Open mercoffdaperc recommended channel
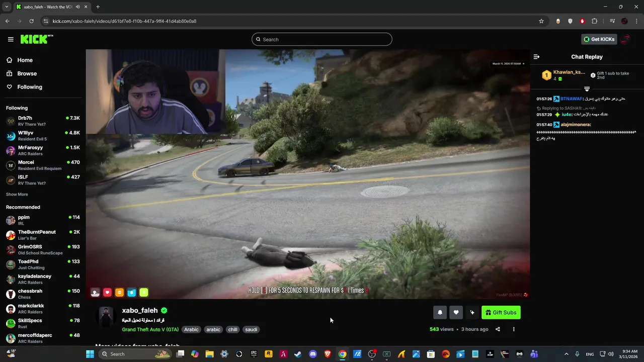Screen dimensions: 644x362 pyautogui.click(x=43, y=338)
